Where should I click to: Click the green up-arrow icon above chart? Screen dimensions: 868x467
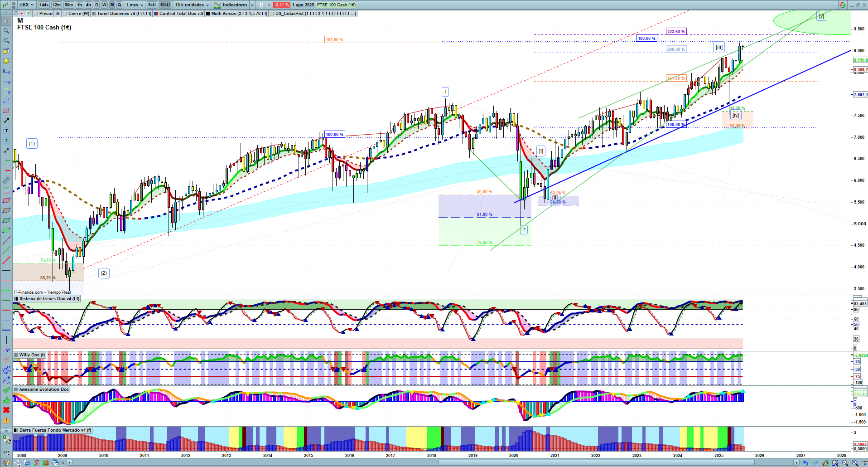coord(28,14)
